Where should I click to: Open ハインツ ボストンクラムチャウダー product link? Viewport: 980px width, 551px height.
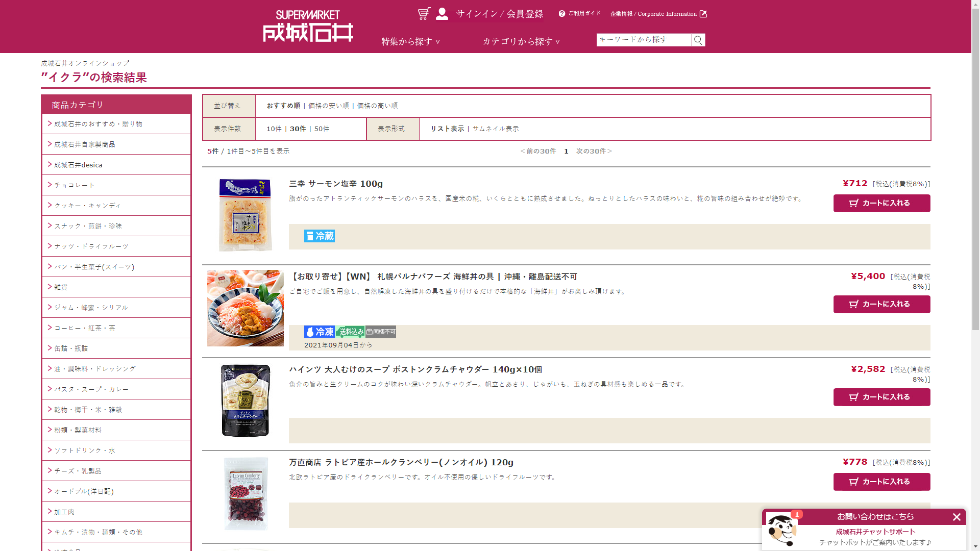click(x=415, y=369)
